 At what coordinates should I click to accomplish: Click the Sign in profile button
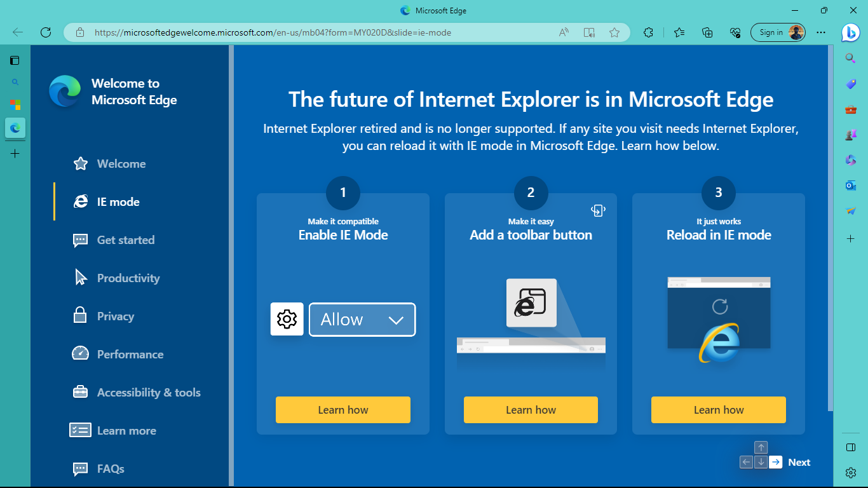point(778,32)
